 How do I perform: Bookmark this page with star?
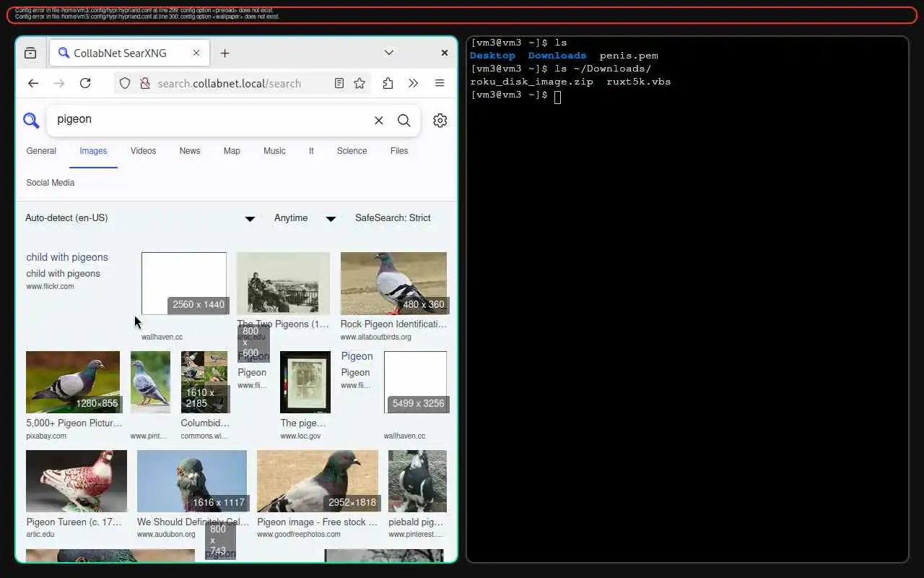pos(359,83)
